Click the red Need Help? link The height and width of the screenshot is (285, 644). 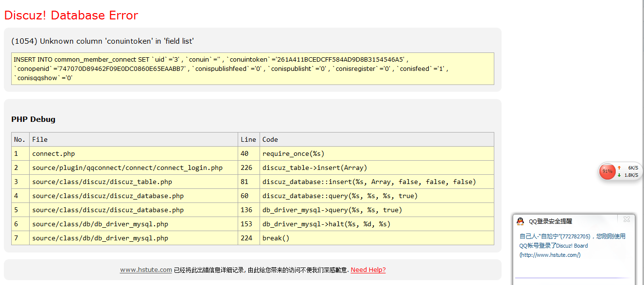click(368, 270)
